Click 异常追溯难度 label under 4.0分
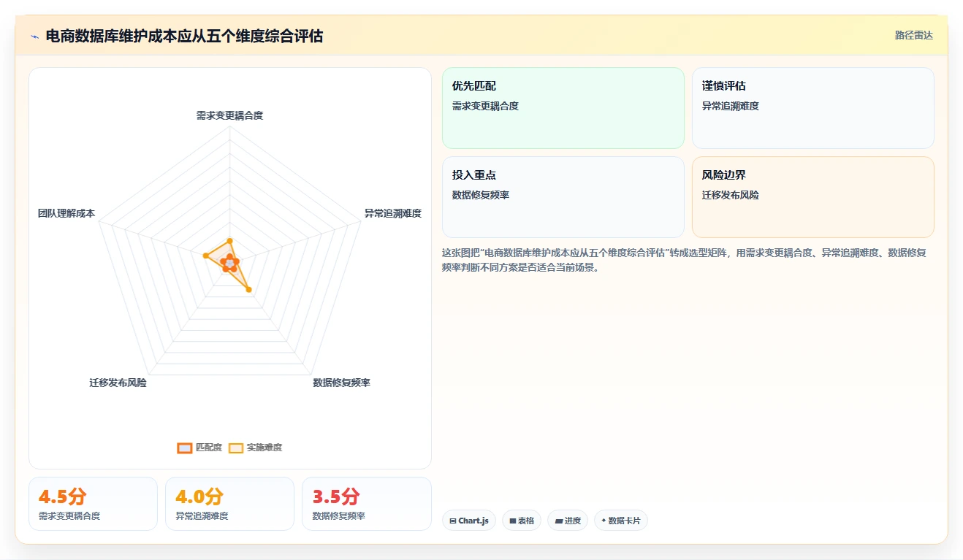 coord(202,516)
